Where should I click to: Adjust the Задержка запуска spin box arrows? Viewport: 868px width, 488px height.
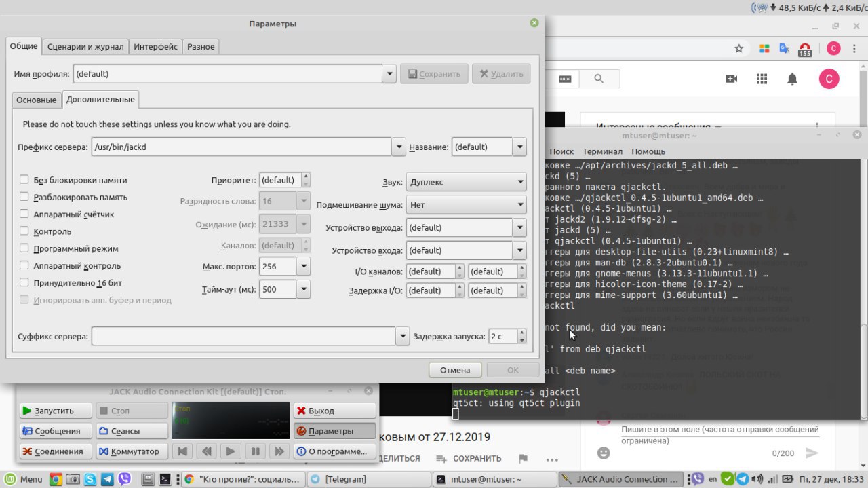[521, 336]
